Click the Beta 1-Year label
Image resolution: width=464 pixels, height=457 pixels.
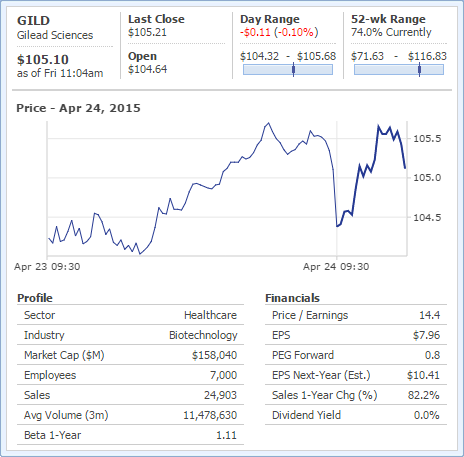[53, 435]
